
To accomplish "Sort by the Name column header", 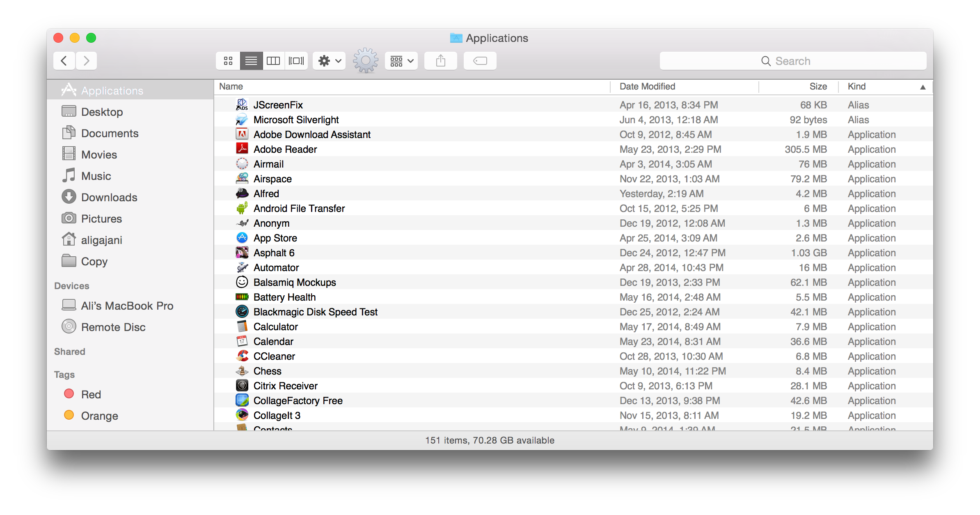I will pyautogui.click(x=412, y=87).
